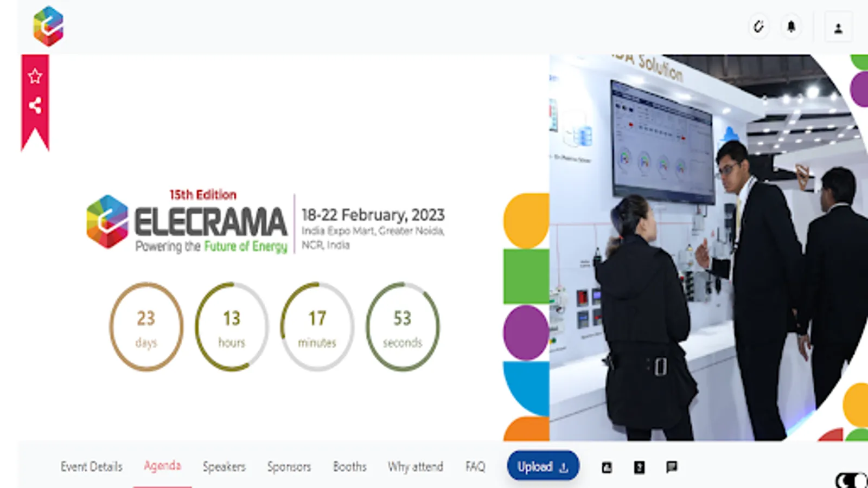Open notifications via the bell icon

tap(791, 27)
